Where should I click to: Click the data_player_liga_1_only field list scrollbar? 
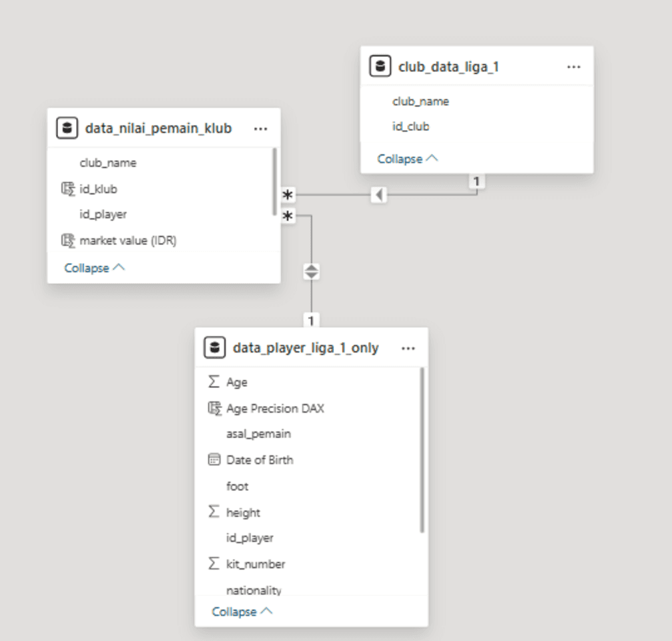tap(422, 450)
